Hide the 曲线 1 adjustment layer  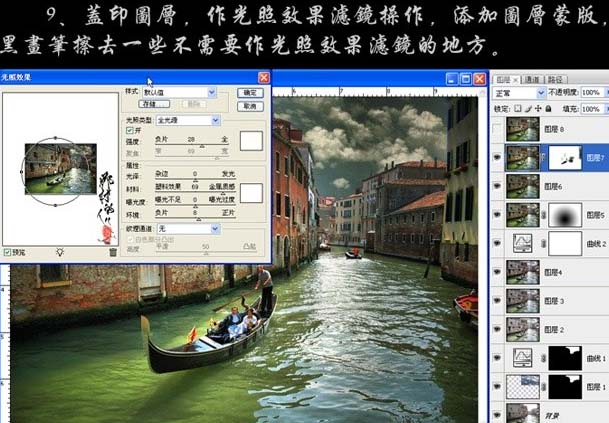497,358
